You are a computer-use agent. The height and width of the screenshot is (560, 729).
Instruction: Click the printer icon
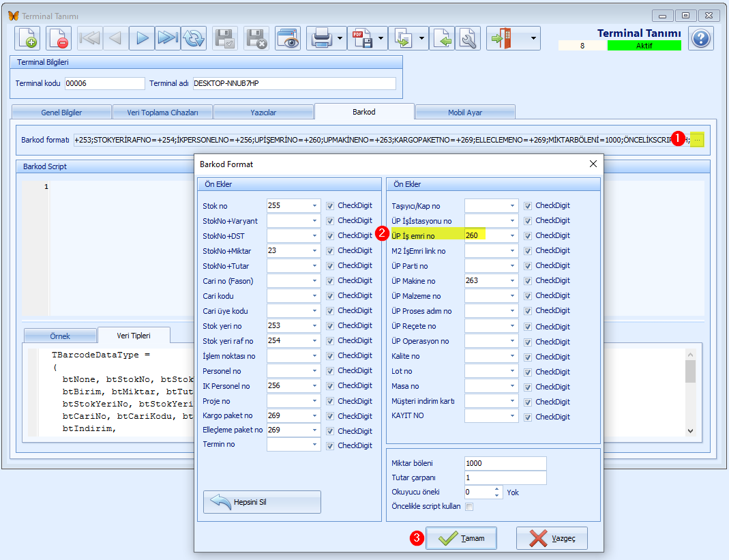[321, 38]
